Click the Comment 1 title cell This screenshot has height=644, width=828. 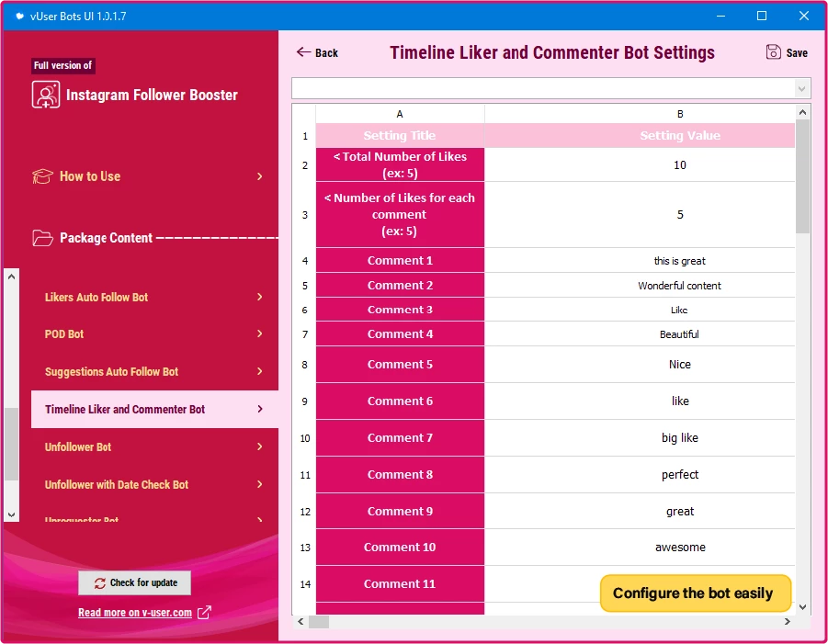coord(400,261)
